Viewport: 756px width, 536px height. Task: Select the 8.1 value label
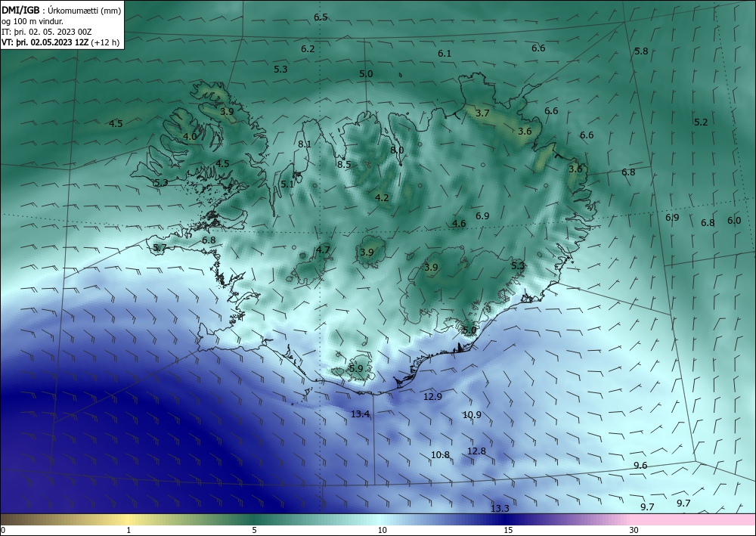[305, 144]
